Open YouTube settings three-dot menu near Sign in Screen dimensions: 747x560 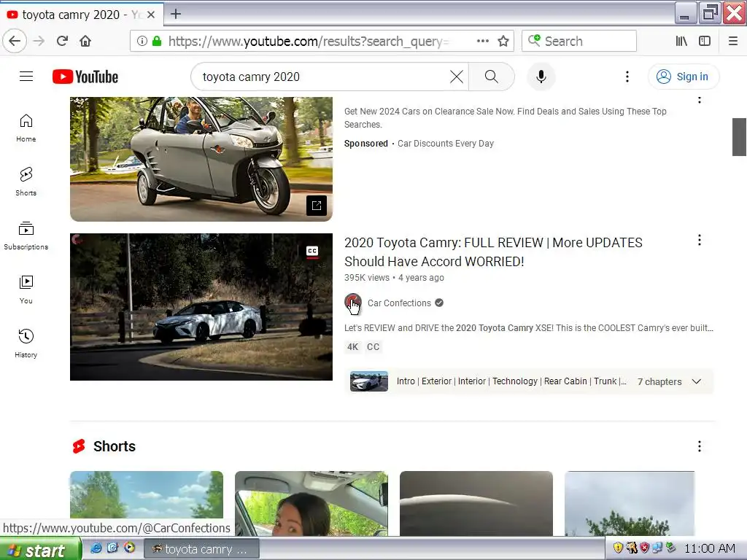(627, 77)
